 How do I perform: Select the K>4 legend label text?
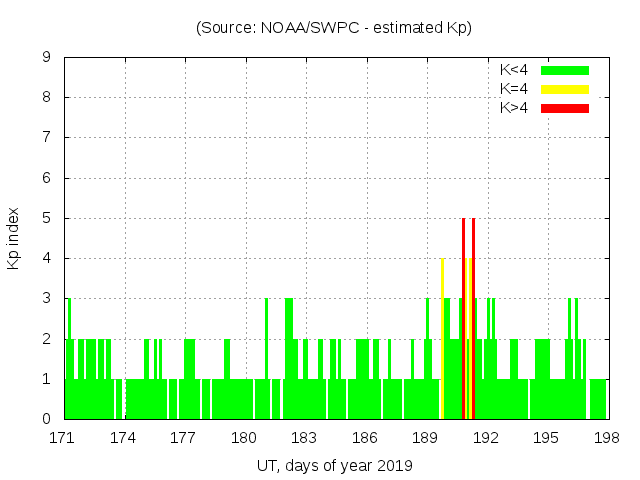pyautogui.click(x=514, y=108)
